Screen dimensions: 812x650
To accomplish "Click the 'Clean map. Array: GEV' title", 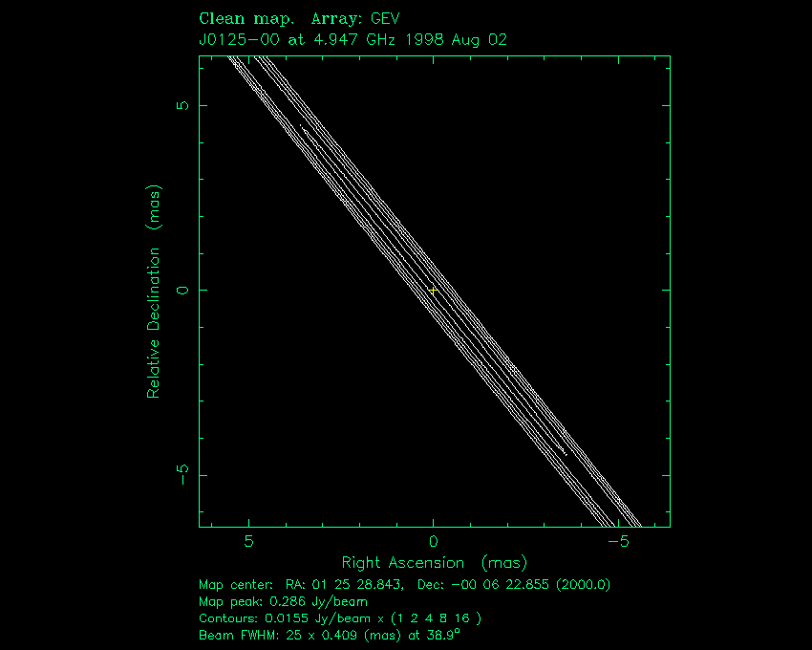I will click(x=298, y=18).
